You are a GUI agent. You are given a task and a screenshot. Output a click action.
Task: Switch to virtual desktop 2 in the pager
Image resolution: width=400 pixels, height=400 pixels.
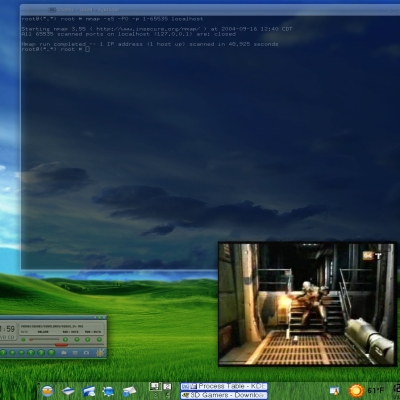pyautogui.click(x=167, y=386)
